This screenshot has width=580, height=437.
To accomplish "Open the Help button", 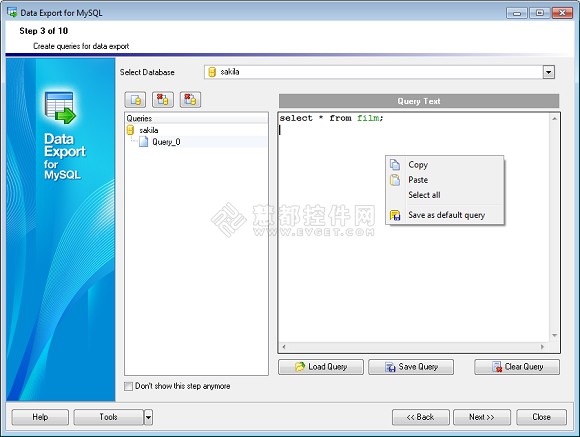I will (x=40, y=417).
